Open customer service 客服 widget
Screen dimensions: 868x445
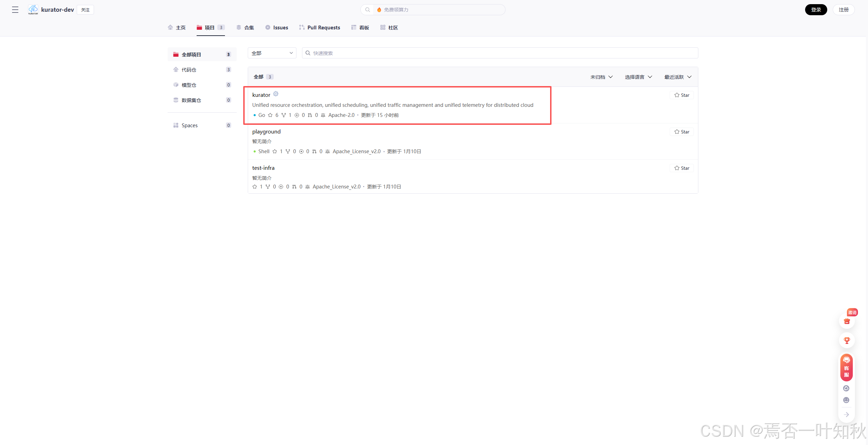tap(847, 368)
